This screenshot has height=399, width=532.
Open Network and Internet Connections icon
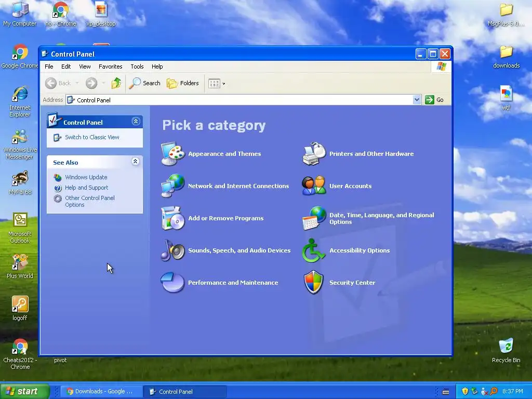172,185
